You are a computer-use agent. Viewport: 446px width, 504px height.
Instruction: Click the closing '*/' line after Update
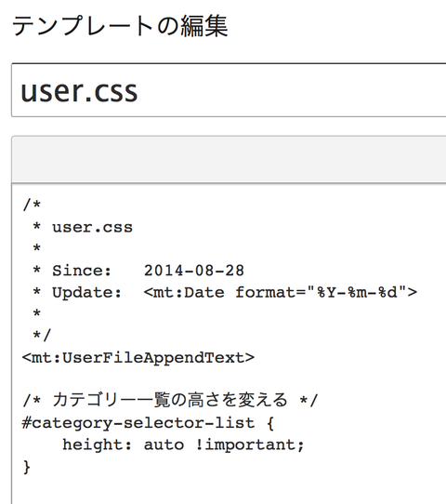coord(42,336)
